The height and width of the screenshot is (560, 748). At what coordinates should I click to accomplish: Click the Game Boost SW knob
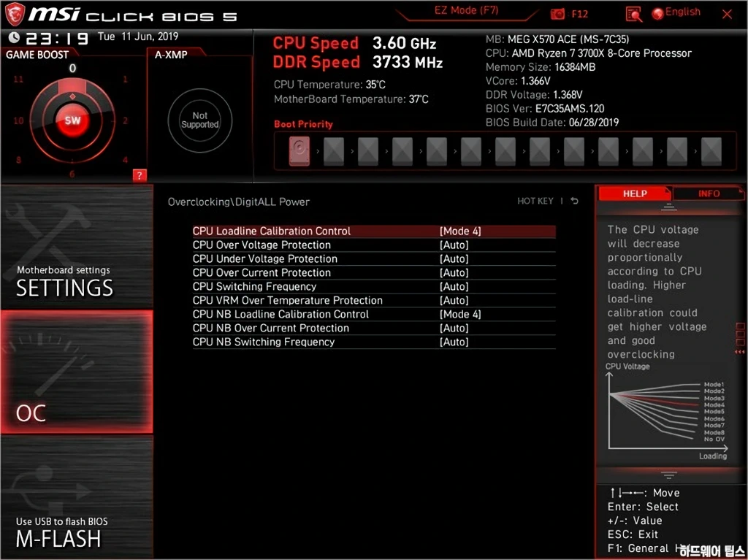point(72,120)
